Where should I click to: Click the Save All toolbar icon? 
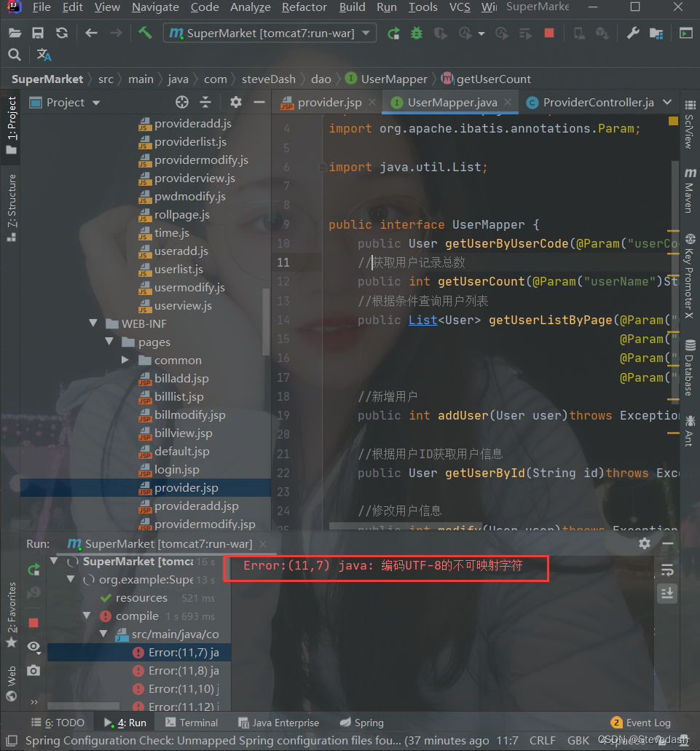pyautogui.click(x=38, y=33)
